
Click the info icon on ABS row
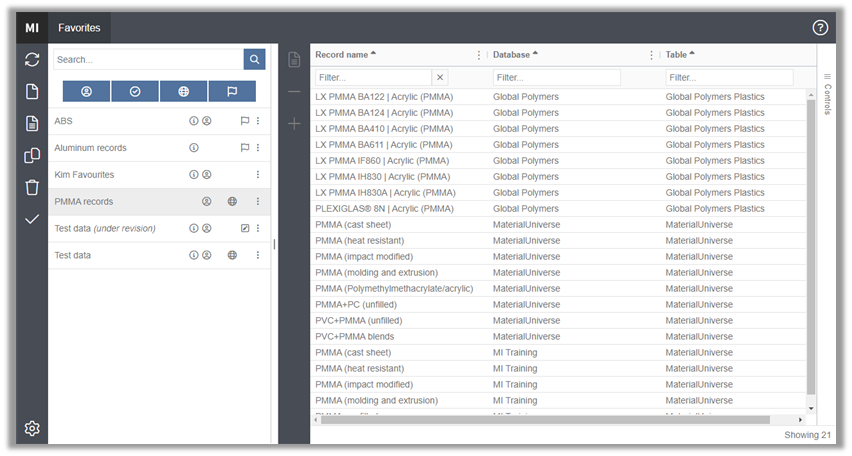click(x=193, y=121)
